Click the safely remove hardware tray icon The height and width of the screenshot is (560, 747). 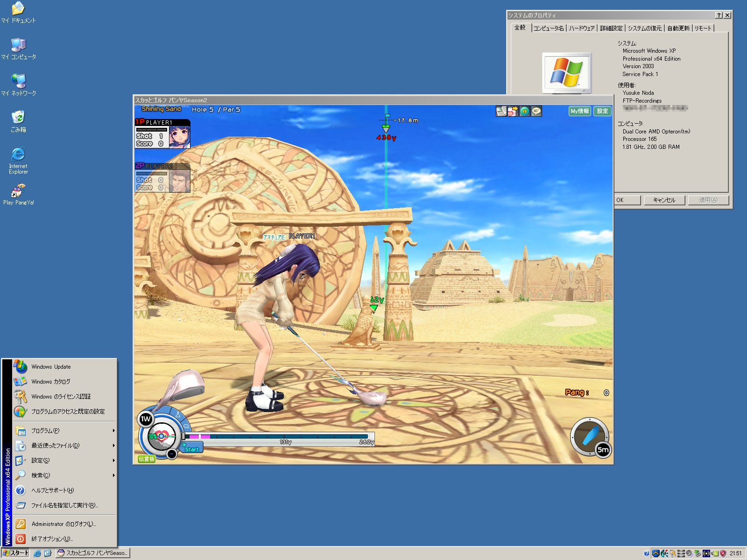(x=698, y=553)
